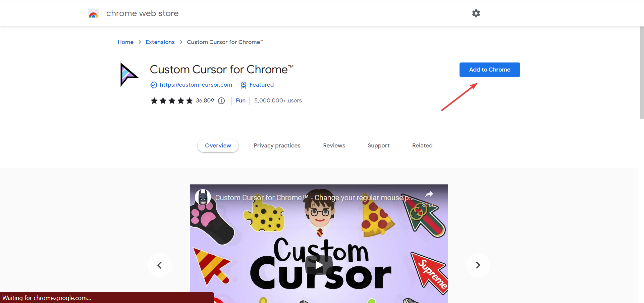Click the Share arrow on the video
Image resolution: width=644 pixels, height=303 pixels.
pyautogui.click(x=429, y=194)
